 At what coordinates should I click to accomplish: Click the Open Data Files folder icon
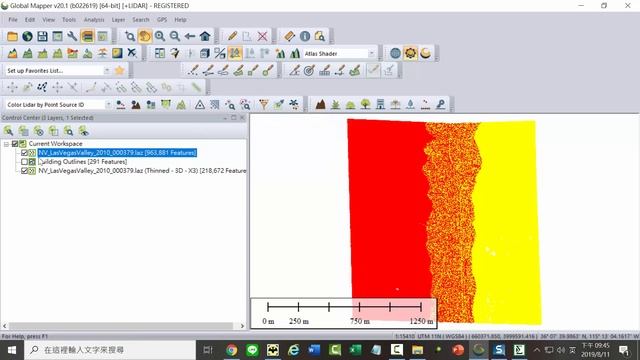pos(12,36)
